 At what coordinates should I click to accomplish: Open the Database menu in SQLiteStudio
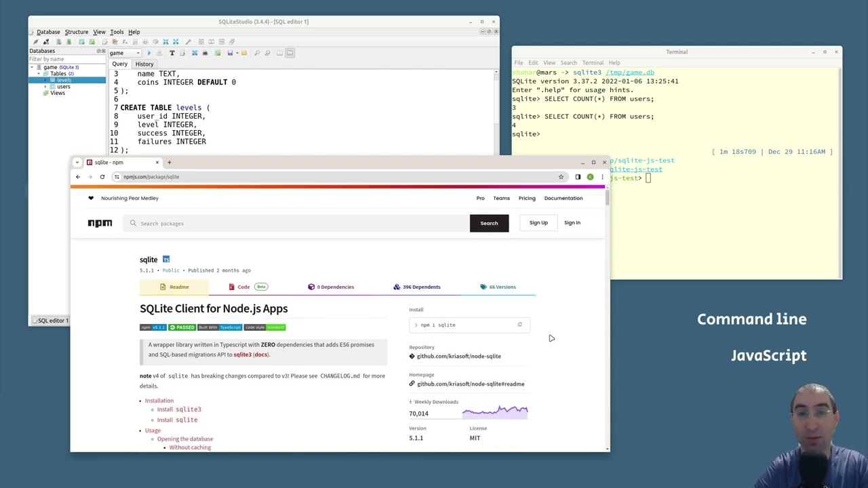48,32
